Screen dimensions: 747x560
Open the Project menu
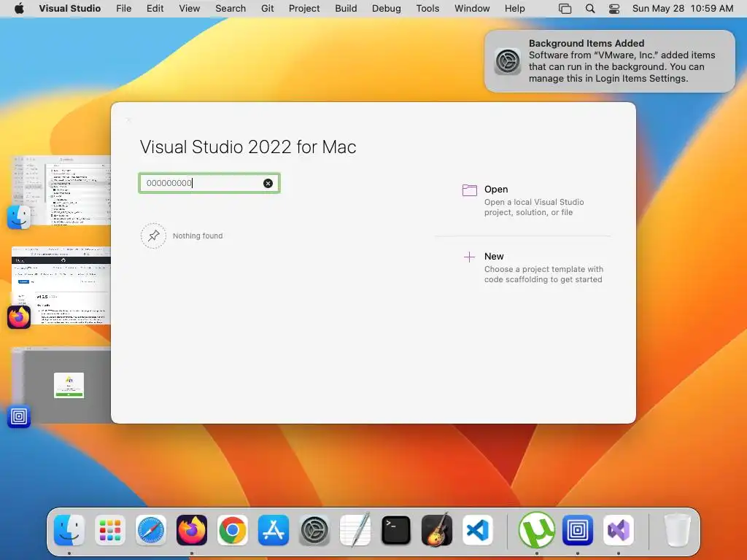point(304,9)
